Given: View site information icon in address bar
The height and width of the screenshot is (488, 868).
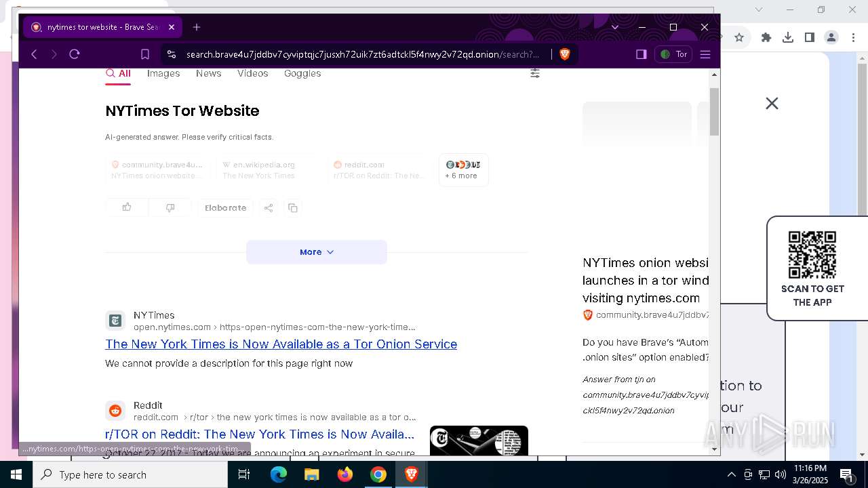Looking at the screenshot, I should tap(172, 54).
